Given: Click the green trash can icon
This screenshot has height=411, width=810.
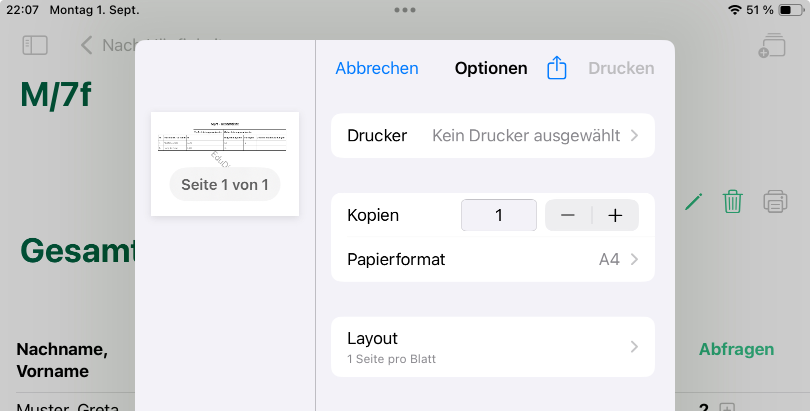Looking at the screenshot, I should pyautogui.click(x=733, y=202).
